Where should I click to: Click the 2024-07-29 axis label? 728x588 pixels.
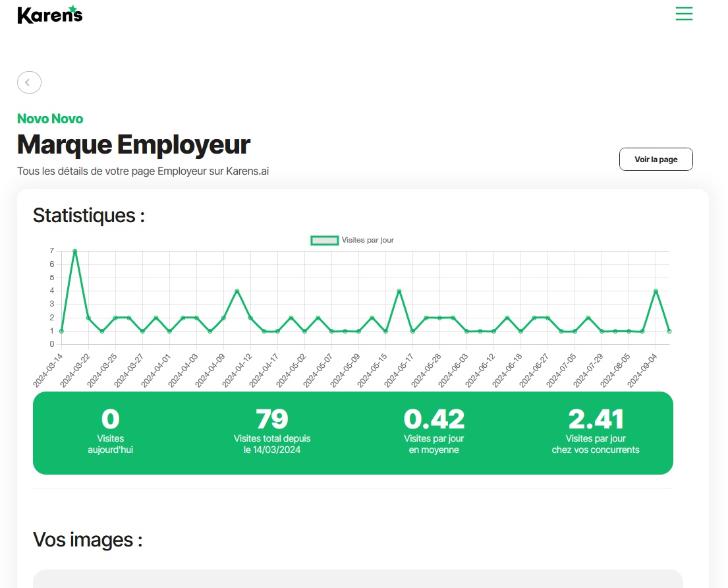(589, 370)
